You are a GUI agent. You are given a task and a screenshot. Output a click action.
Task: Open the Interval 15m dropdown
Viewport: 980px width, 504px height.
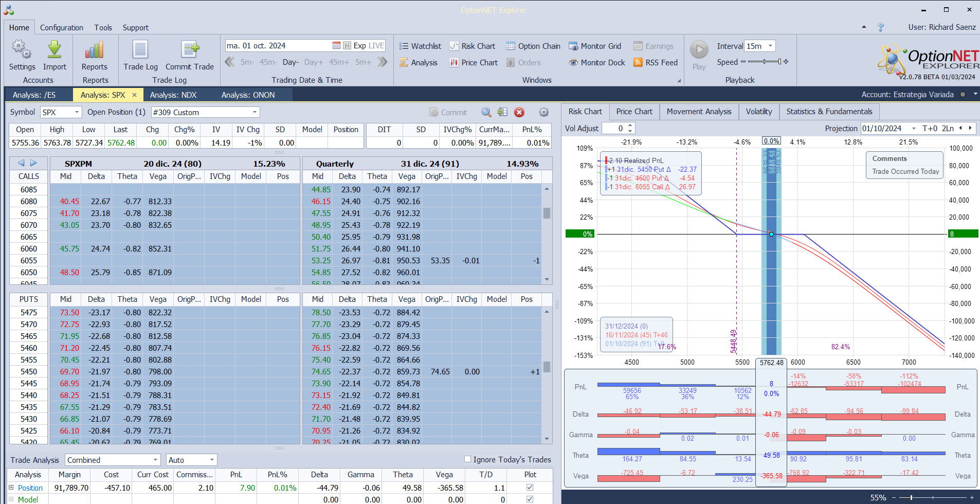coord(770,46)
